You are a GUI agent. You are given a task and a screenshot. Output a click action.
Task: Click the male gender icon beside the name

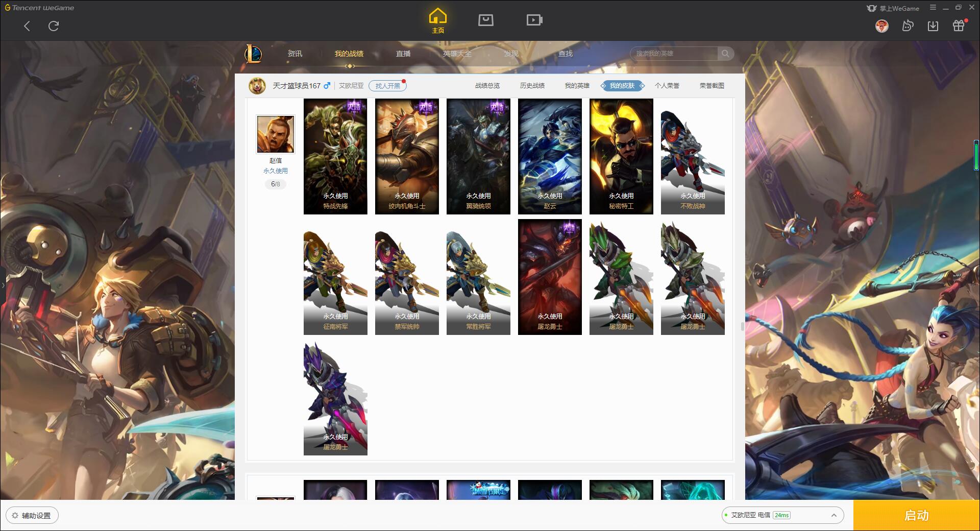(x=327, y=86)
